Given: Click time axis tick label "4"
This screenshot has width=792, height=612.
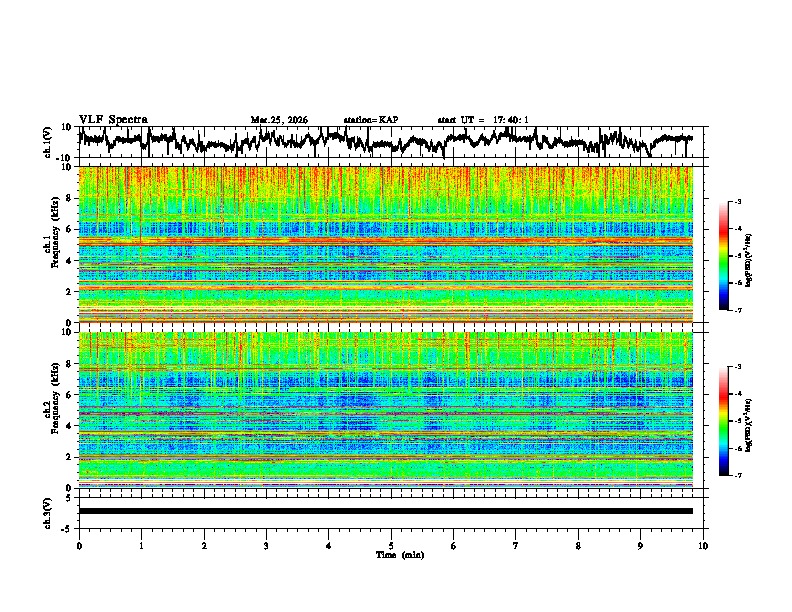Looking at the screenshot, I should pos(329,546).
